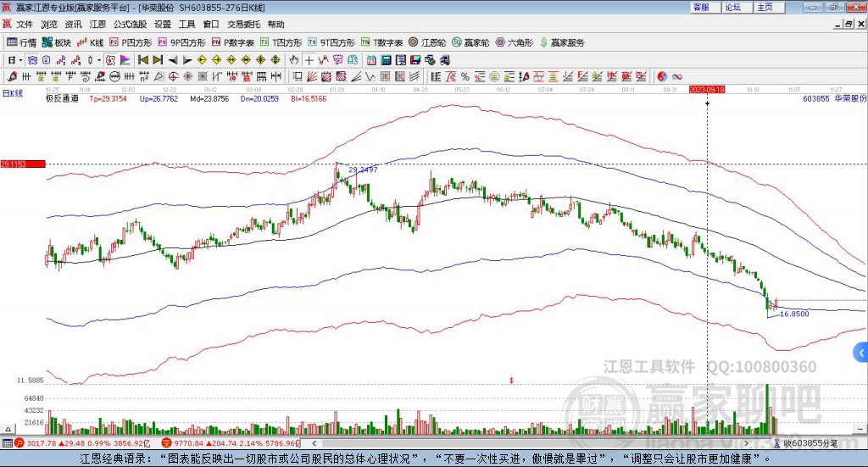The image size is (868, 467).
Task: Open the 交易委托 menu
Action: point(243,25)
